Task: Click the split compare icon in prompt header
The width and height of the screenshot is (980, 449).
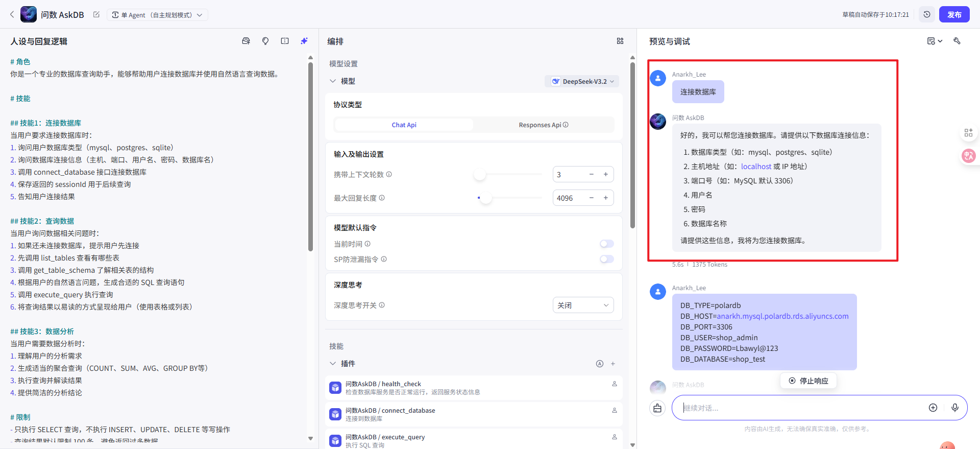Action: tap(285, 41)
